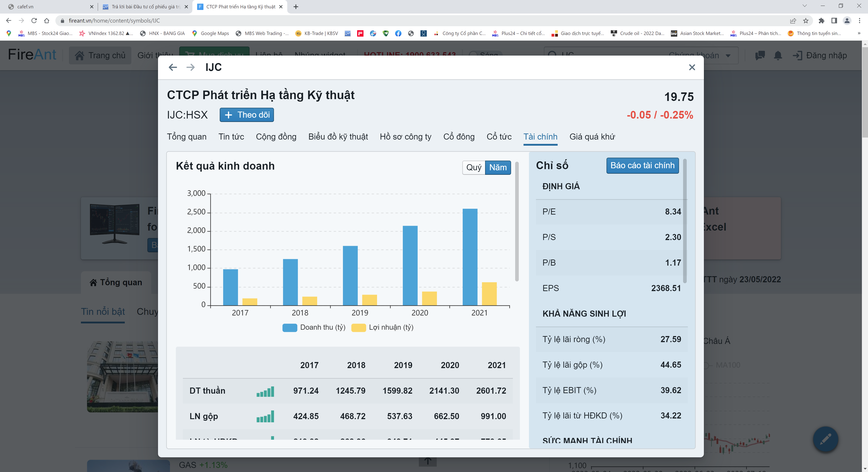Open the Cổ tức tab

pyautogui.click(x=499, y=137)
